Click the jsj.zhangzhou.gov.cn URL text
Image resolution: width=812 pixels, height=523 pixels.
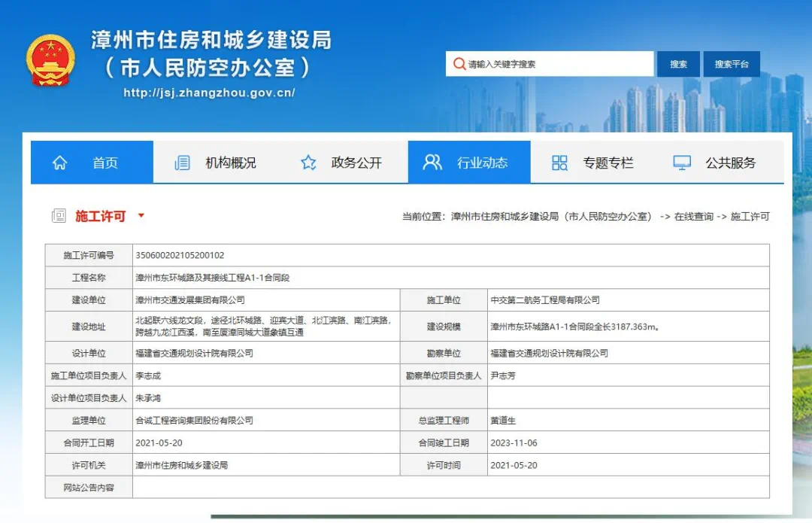coord(209,93)
